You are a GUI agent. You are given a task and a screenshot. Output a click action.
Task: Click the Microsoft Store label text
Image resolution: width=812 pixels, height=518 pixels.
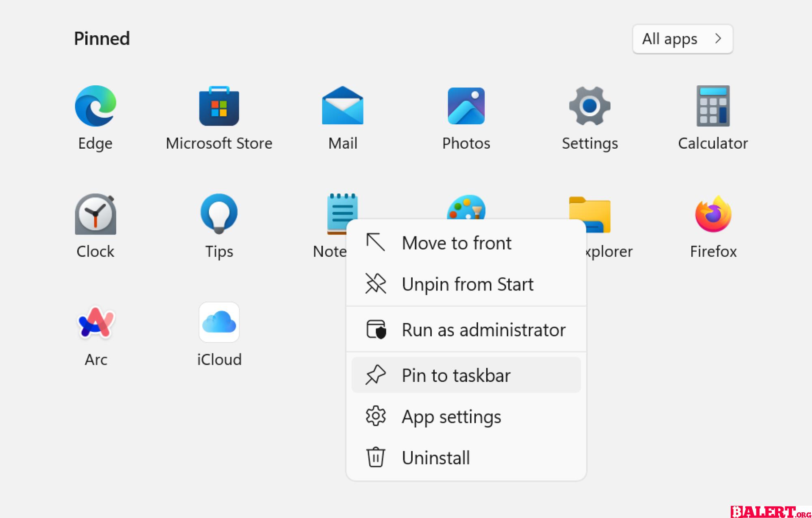click(x=219, y=143)
